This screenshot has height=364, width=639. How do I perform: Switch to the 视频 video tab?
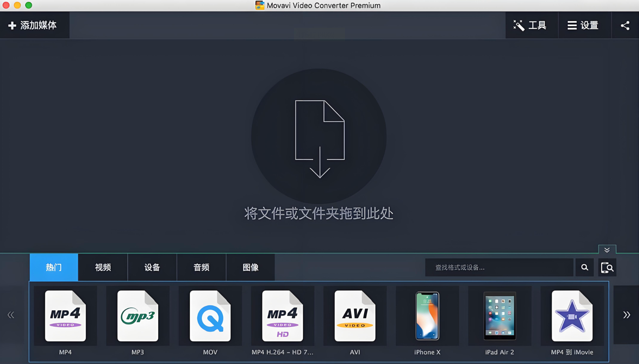point(103,267)
